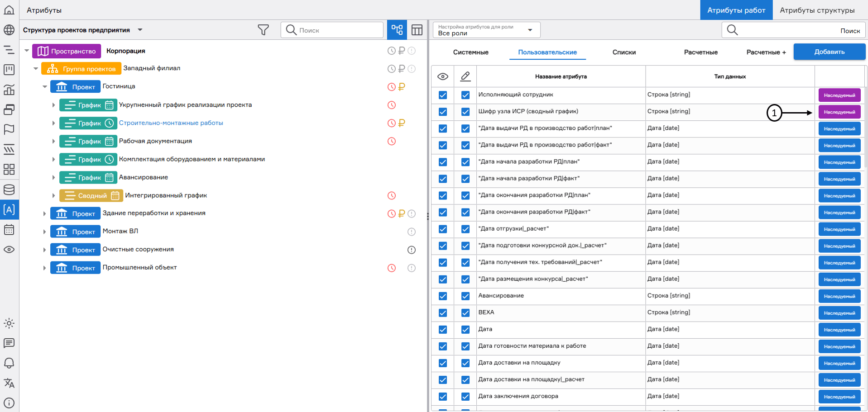Switch to table view icon
The image size is (868, 412).
[x=417, y=30]
